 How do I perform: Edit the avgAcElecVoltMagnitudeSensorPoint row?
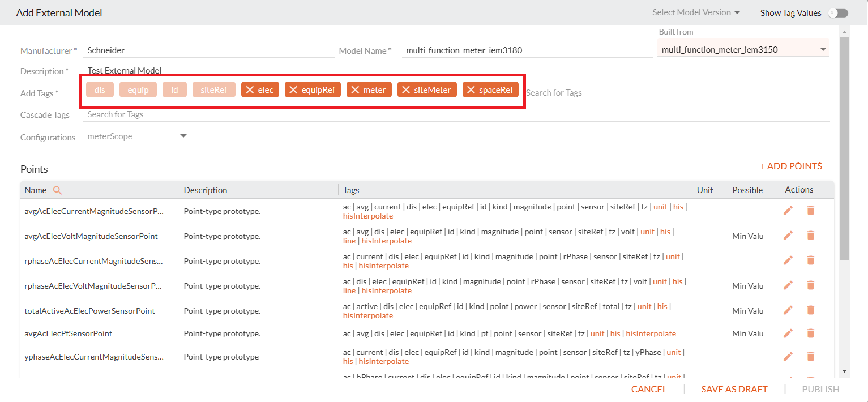pos(788,236)
